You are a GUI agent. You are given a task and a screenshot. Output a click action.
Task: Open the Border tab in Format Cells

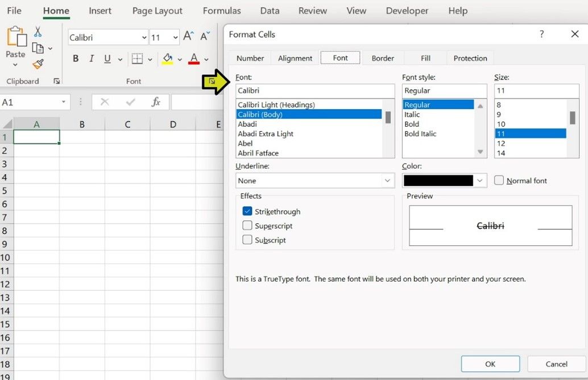pos(383,58)
